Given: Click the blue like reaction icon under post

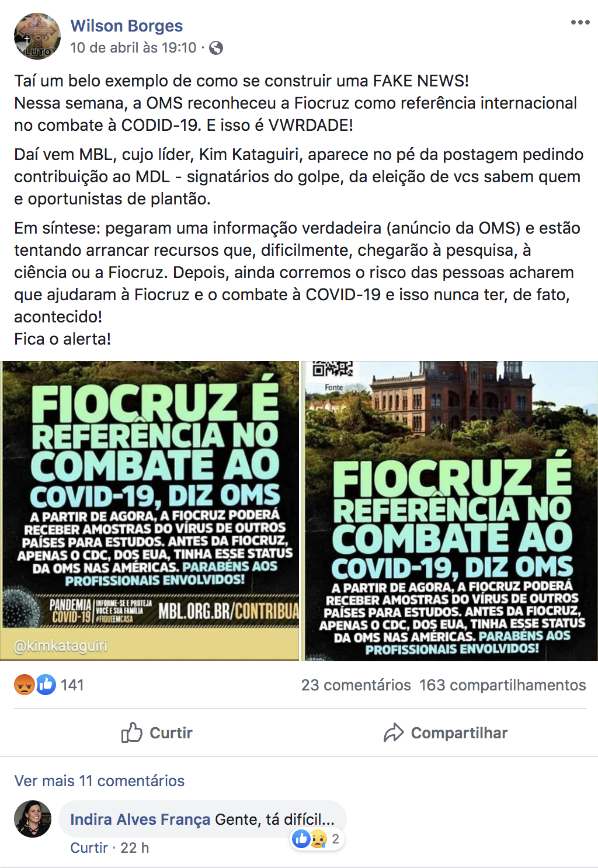Looking at the screenshot, I should 46,685.
